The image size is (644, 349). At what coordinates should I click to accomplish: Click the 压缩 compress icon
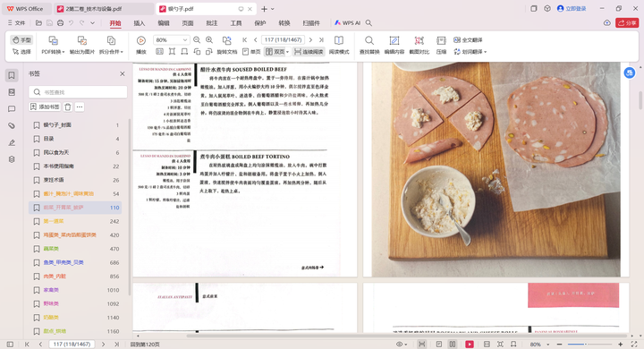pos(441,40)
